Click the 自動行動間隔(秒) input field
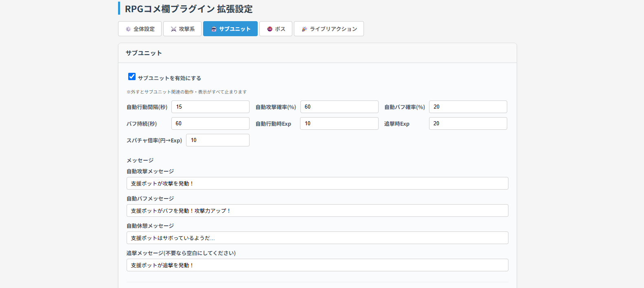 (x=210, y=107)
